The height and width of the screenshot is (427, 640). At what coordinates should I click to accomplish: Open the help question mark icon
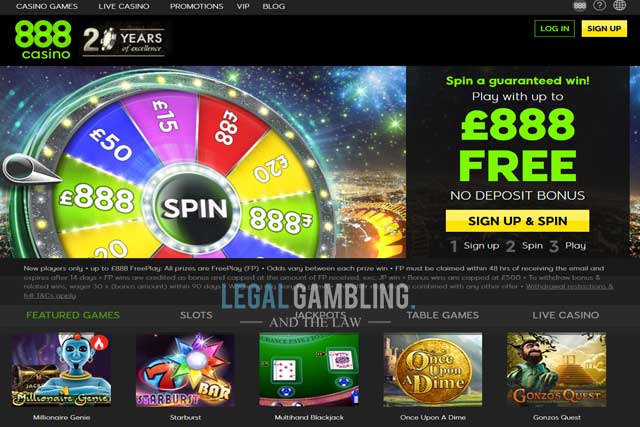pyautogui.click(x=599, y=5)
